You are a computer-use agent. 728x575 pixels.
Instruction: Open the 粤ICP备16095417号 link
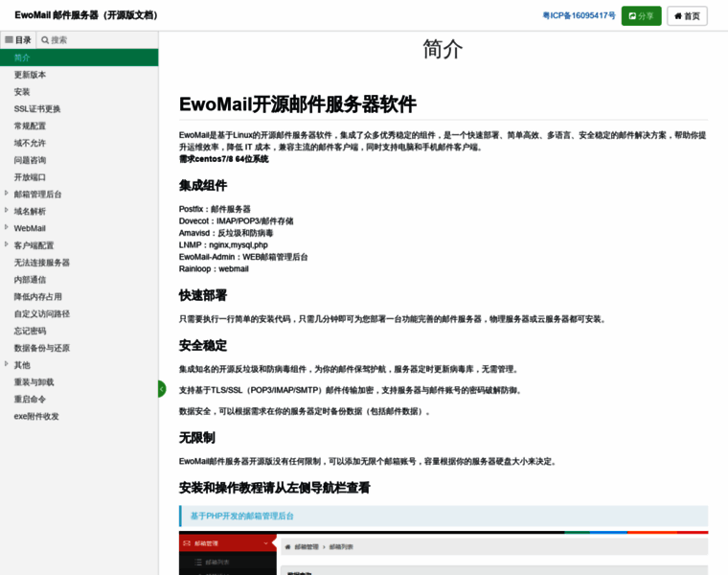click(x=579, y=15)
